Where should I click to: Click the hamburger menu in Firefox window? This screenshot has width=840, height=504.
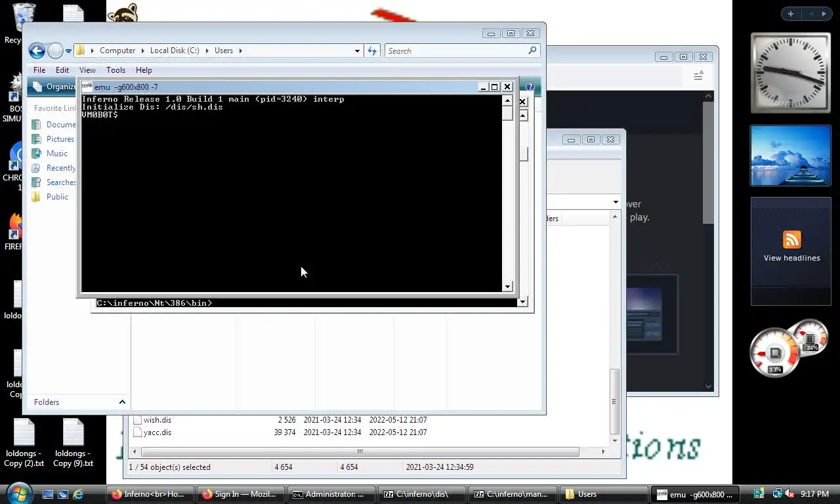pyautogui.click(x=698, y=77)
